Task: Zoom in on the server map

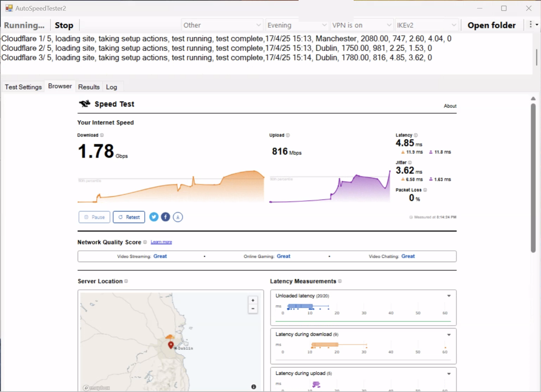Action: [x=253, y=300]
